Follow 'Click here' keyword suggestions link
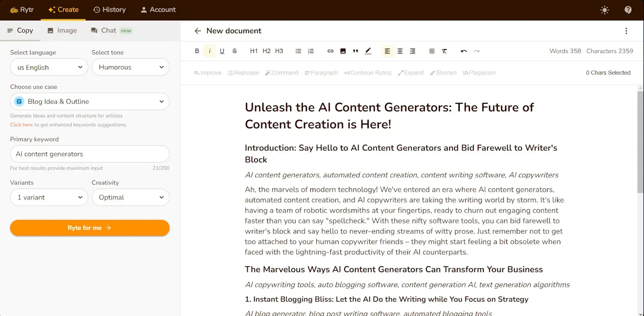 click(21, 125)
